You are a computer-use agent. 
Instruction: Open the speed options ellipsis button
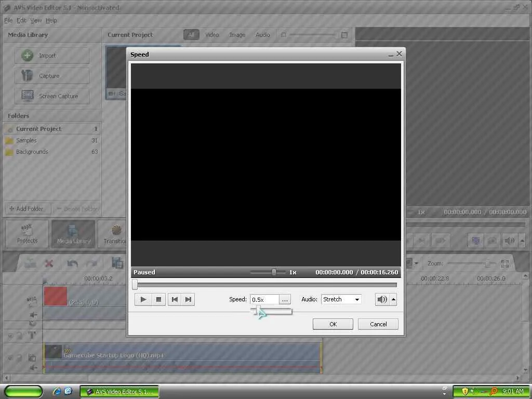(285, 300)
